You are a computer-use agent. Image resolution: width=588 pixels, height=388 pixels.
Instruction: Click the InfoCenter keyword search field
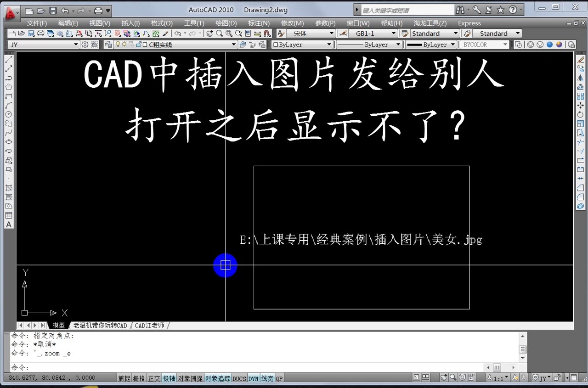(x=407, y=10)
